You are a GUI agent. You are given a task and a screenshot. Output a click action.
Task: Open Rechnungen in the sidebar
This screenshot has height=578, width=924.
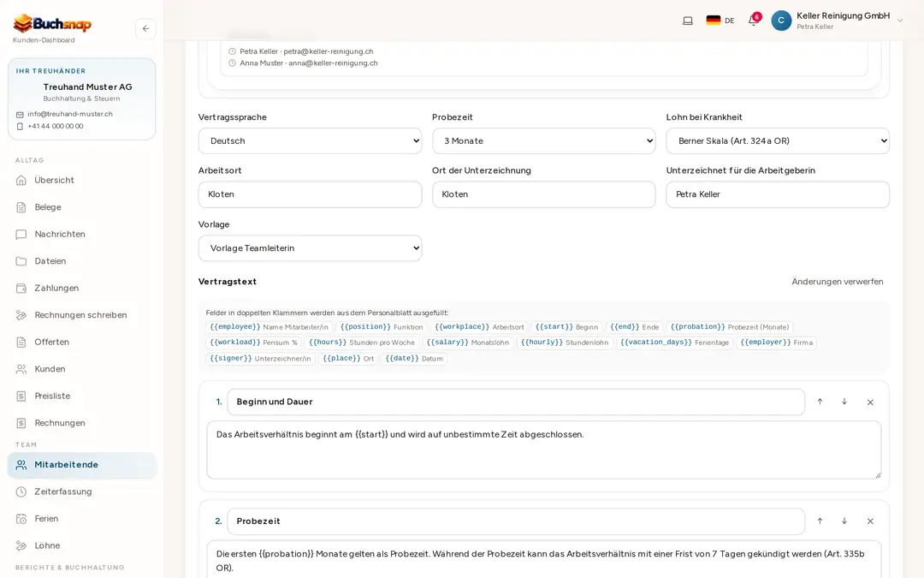82,423
